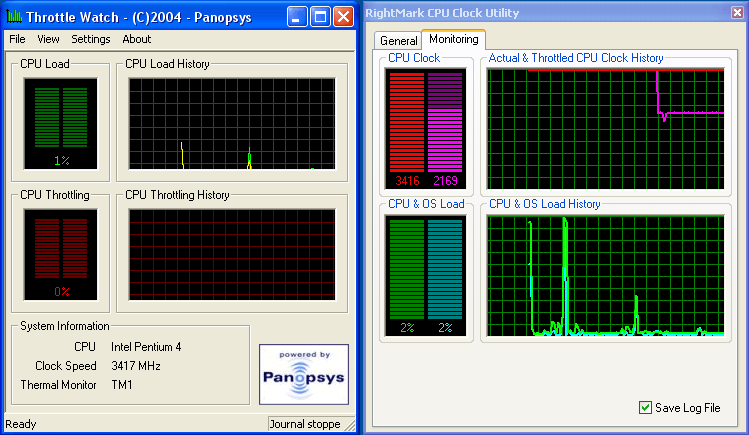749x435 pixels.
Task: Minimize the Throttle Watch window
Action: point(297,17)
